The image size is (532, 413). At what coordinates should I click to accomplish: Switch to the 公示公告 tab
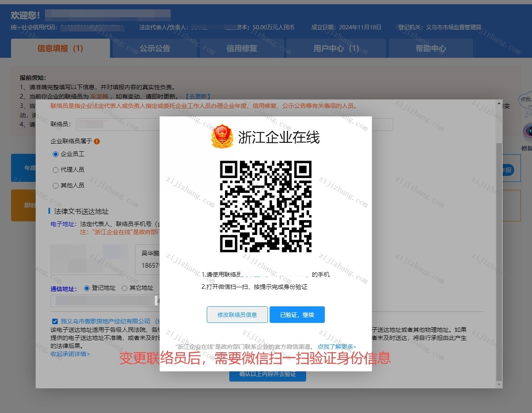[155, 48]
